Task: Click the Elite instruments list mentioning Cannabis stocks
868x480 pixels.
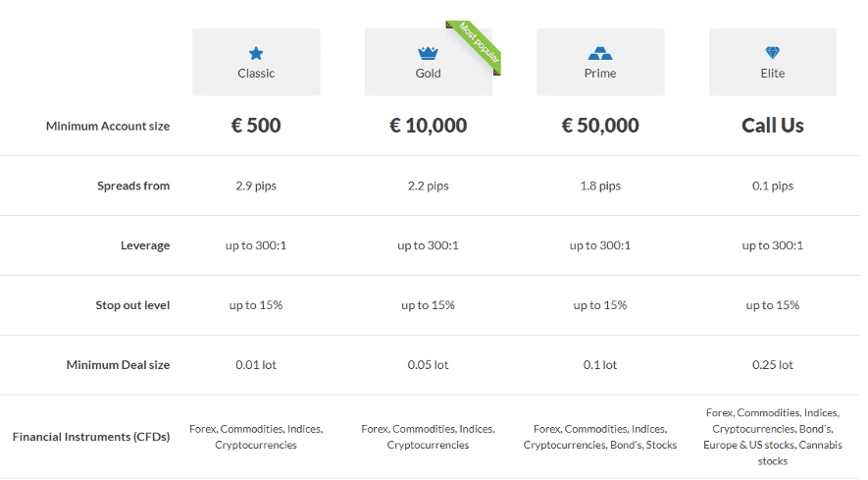Action: pos(773,437)
